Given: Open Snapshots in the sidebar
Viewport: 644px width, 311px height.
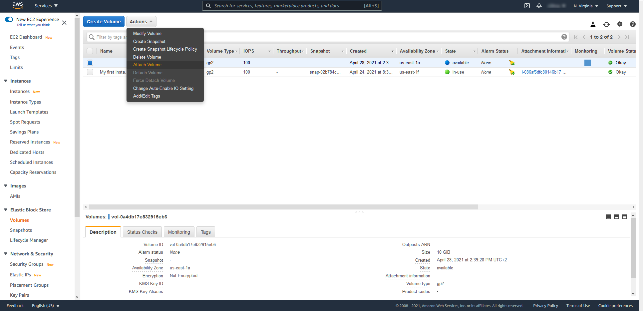Looking at the screenshot, I should click(21, 230).
